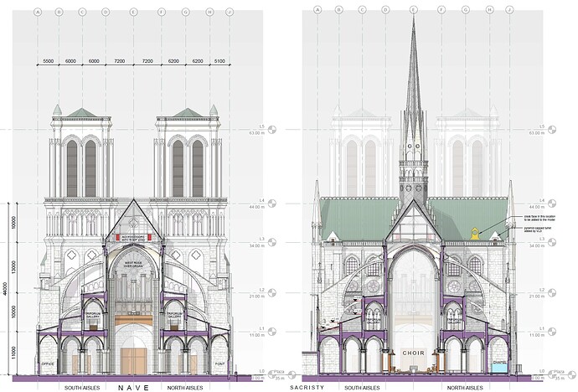Select the 7200 dimension between grids D and E
This screenshot has width=578, height=392.
120,61
